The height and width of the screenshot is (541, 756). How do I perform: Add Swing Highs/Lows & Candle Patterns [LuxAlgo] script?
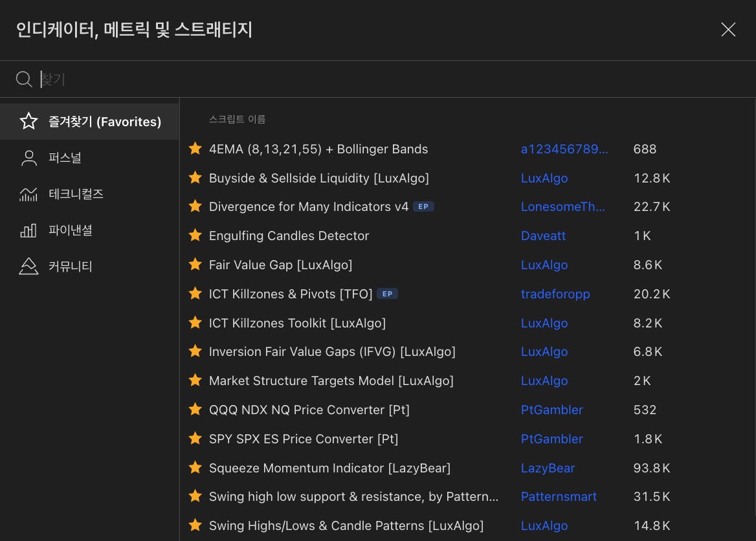[x=346, y=525]
